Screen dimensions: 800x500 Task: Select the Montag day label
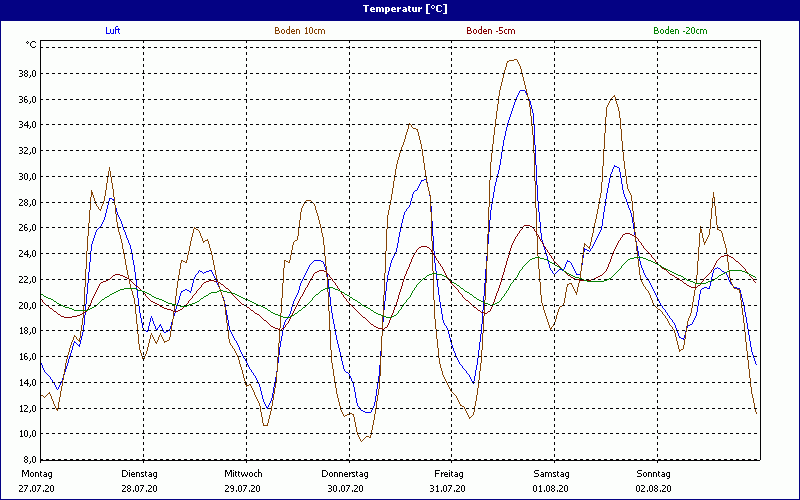[36, 473]
